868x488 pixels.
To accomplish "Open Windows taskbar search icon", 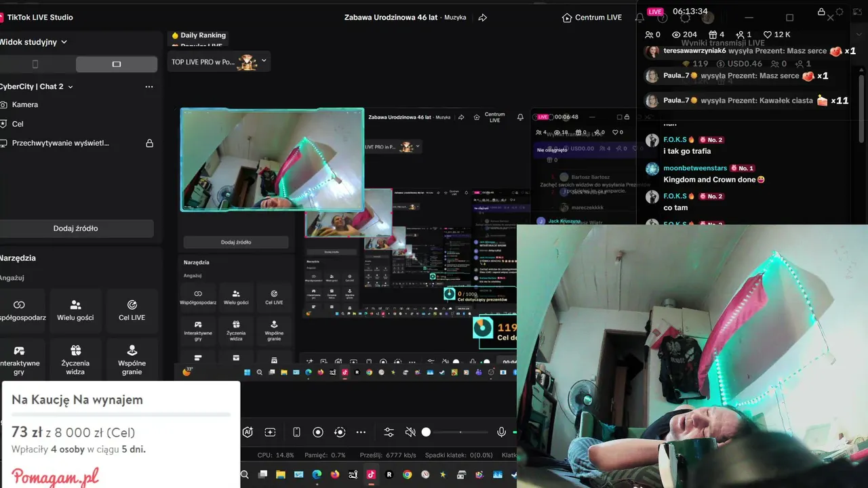I will click(245, 475).
